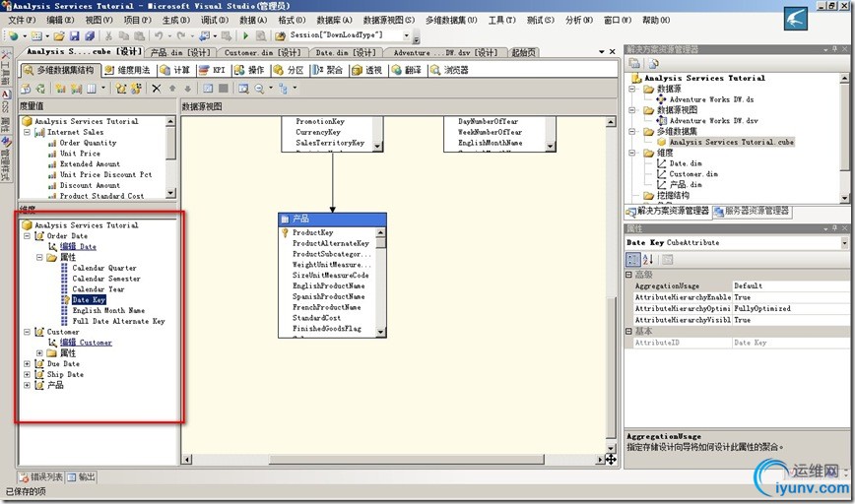This screenshot has height=504, width=855.
Task: Select EnglishProductName column in 产品 table
Action: (x=328, y=286)
